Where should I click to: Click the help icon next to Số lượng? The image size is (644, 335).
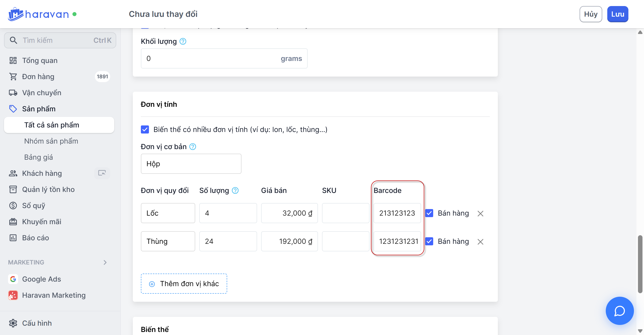pos(235,190)
